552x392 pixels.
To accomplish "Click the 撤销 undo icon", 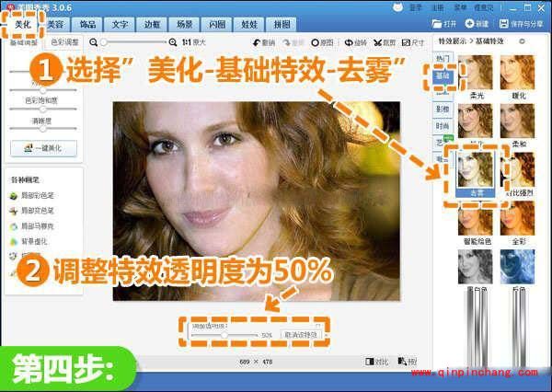I will 257,43.
